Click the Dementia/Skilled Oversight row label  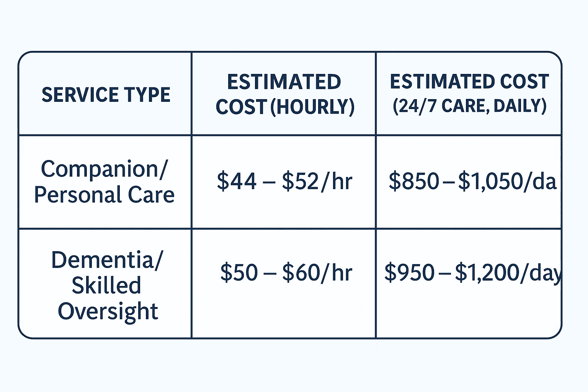coord(107,285)
